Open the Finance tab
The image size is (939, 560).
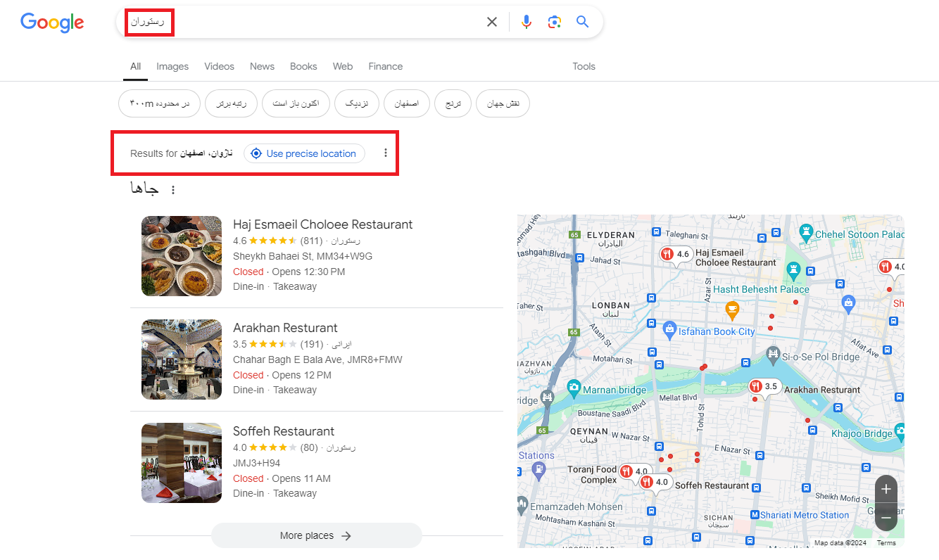pos(386,66)
